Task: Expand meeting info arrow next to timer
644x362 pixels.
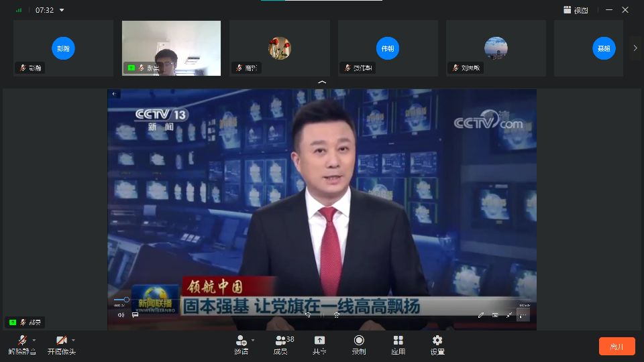Action: (x=62, y=10)
